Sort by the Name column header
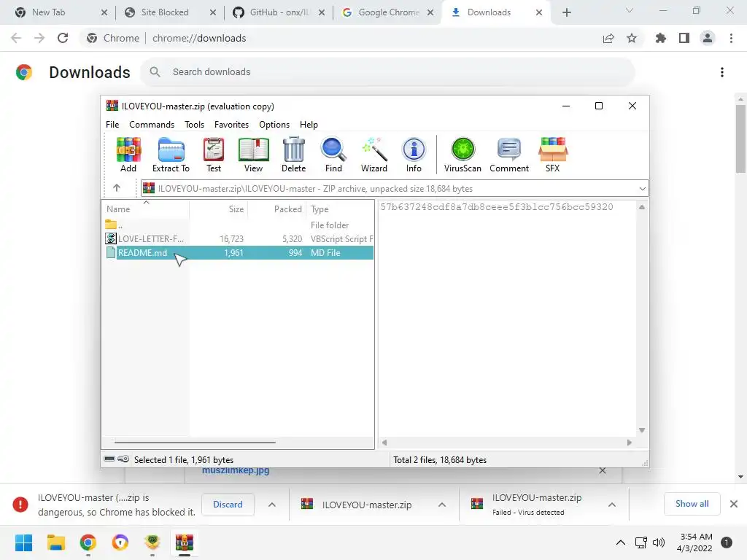The height and width of the screenshot is (560, 747). tap(146, 209)
